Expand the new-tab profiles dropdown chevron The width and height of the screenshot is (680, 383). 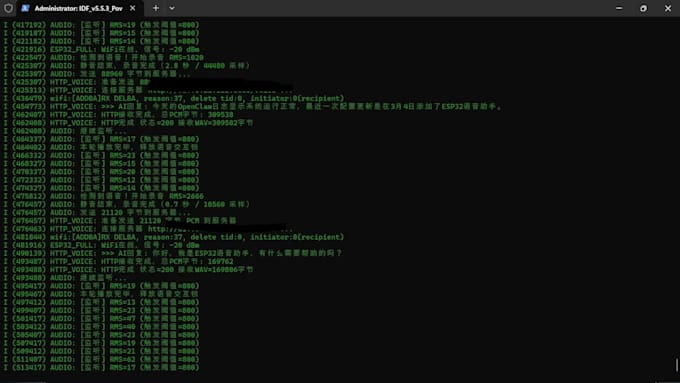pos(172,8)
